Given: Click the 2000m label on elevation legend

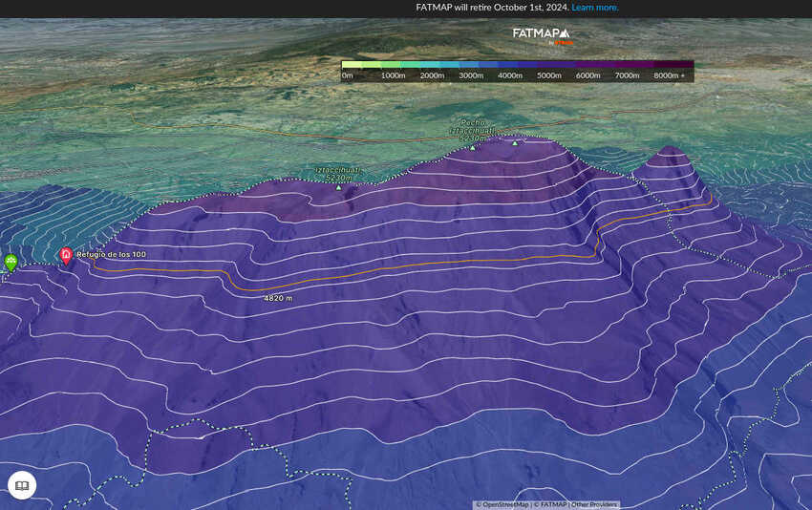Looking at the screenshot, I should click(432, 74).
